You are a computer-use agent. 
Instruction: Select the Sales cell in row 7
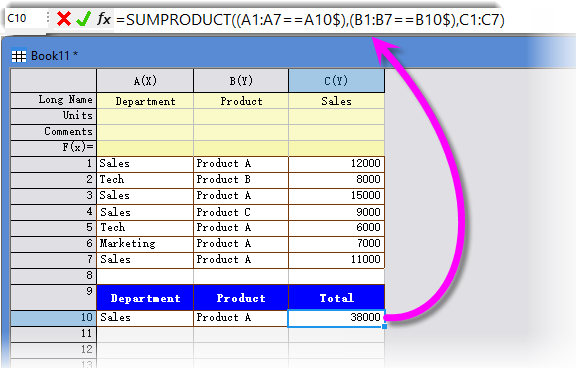tap(145, 260)
